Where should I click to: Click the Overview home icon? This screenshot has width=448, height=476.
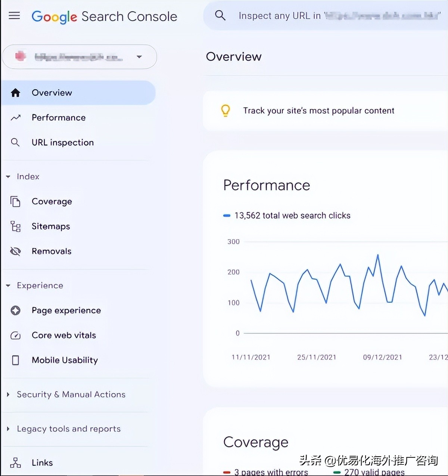[x=15, y=93]
